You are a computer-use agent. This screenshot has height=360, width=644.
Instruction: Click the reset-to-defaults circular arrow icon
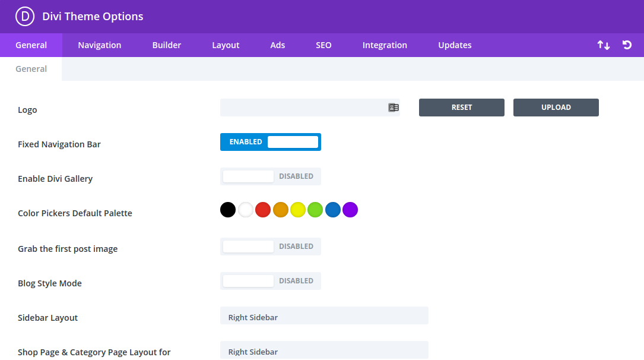click(627, 45)
